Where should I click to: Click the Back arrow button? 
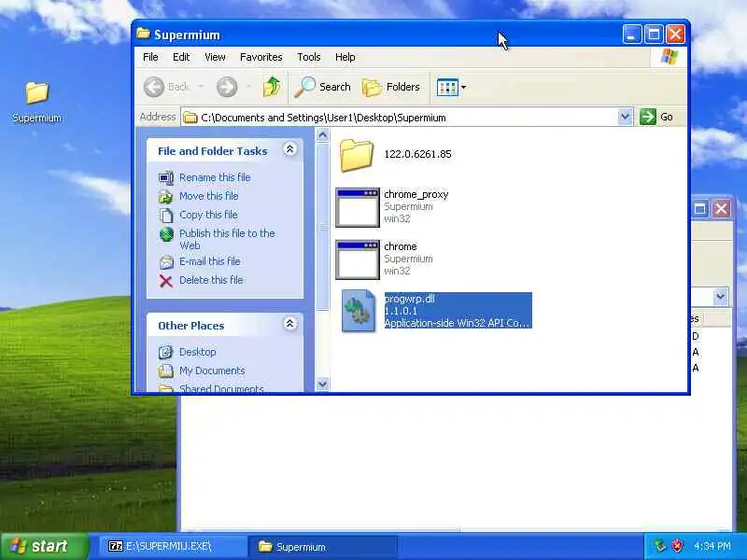[x=154, y=87]
